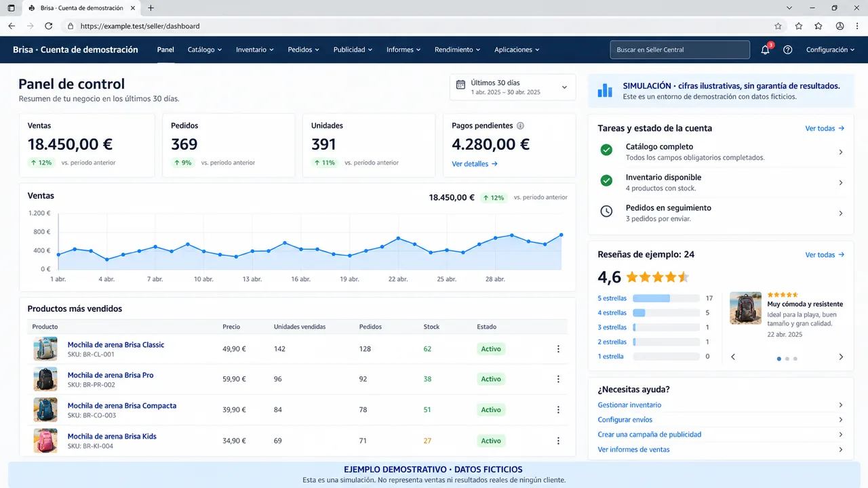
Task: Open Mochila de arena Brisa Pro link
Action: point(111,375)
